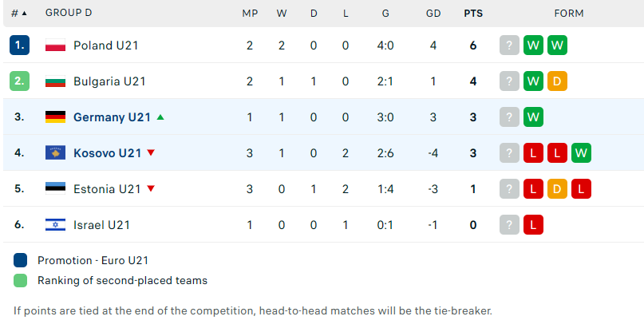Image resolution: width=644 pixels, height=328 pixels.
Task: Click the Kosovo flag icon
Action: [x=55, y=152]
